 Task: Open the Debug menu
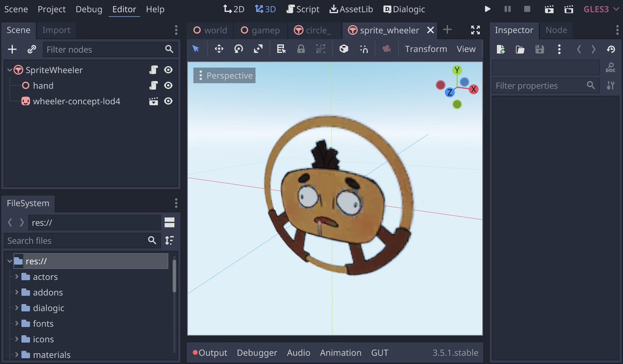coord(89,9)
